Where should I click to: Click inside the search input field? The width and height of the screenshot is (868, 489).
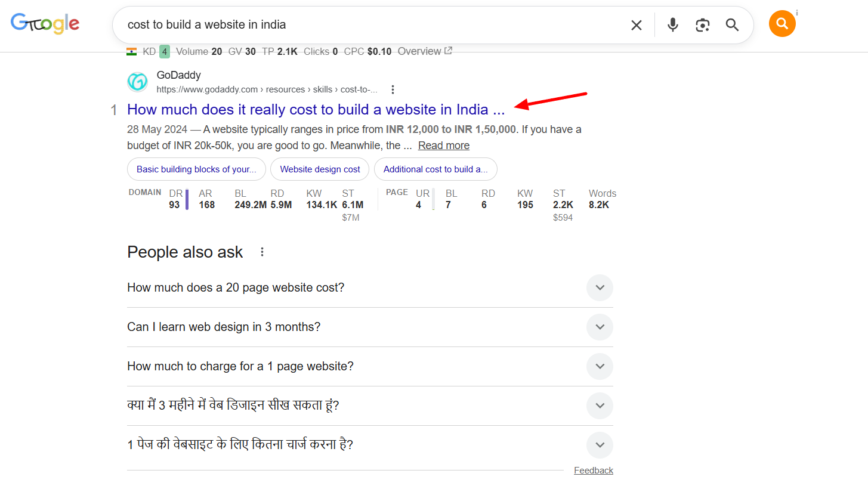point(358,25)
